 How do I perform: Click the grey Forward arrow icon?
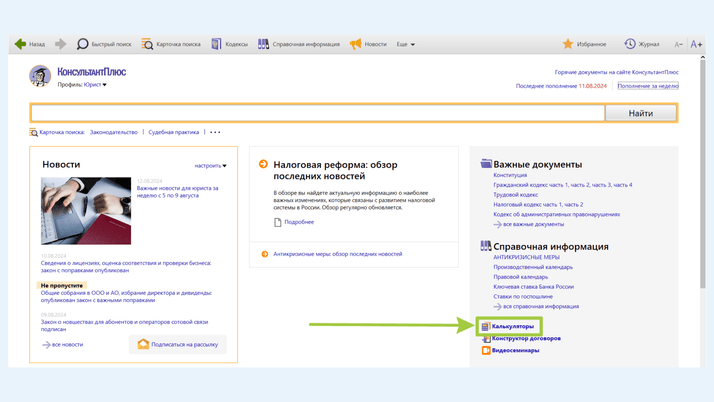coord(61,44)
